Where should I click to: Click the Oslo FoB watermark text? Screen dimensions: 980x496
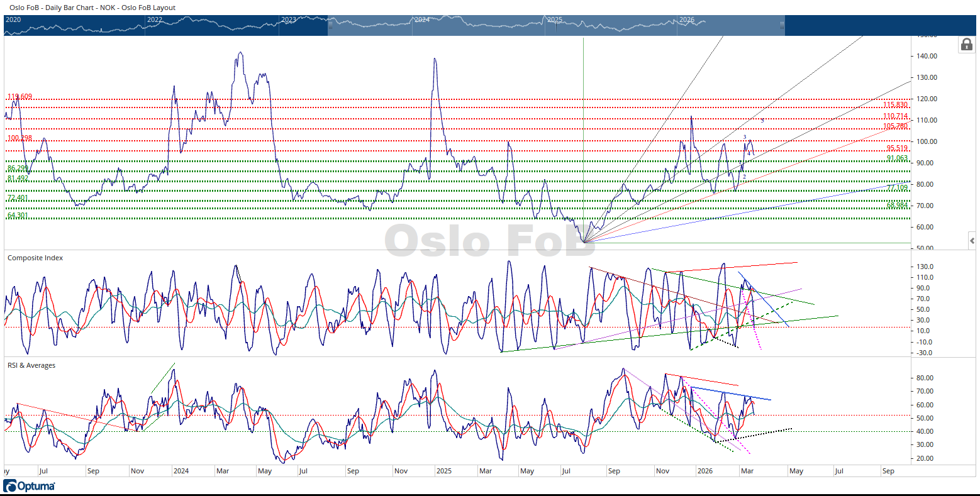(489, 241)
